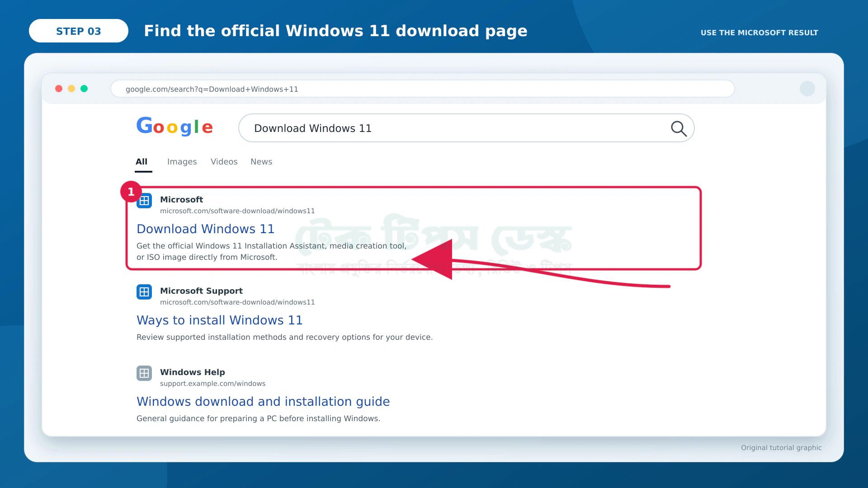Viewport: 868px width, 488px height.
Task: Click the green maximize dot
Action: point(84,89)
